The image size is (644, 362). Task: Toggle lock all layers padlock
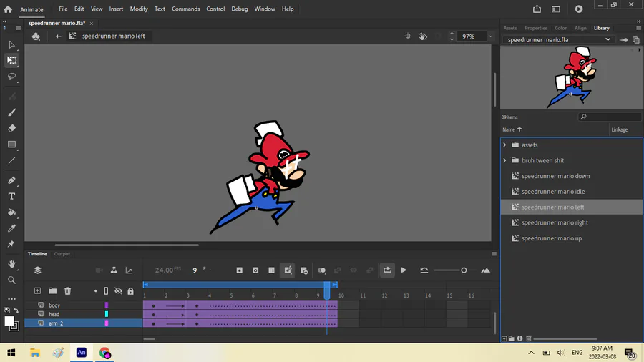point(131,291)
